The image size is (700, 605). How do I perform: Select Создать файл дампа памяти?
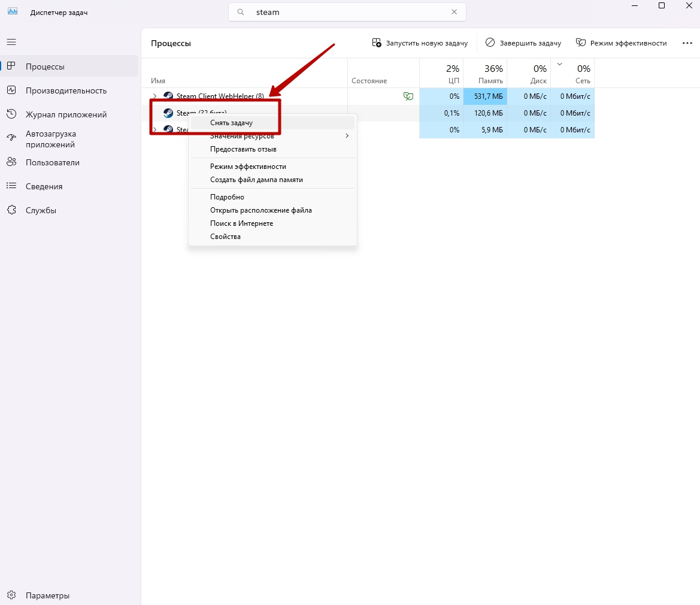tap(272, 180)
